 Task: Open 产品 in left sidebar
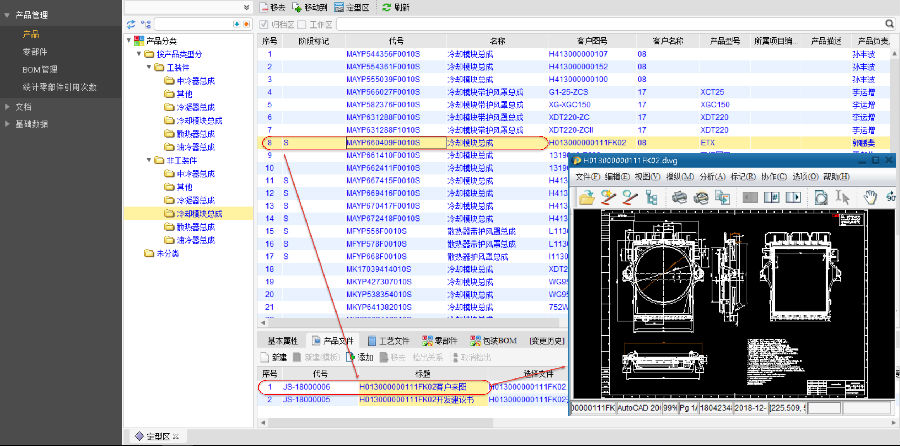pos(30,34)
